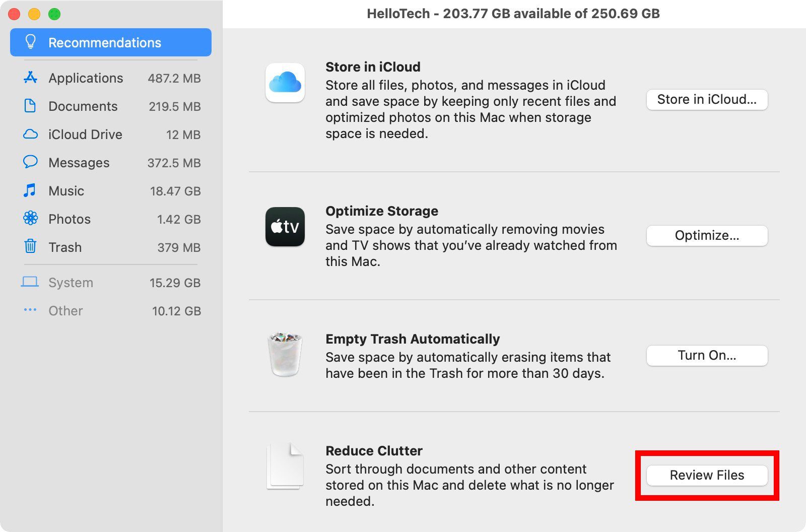Click the Messages speech bubble icon
Image resolution: width=806 pixels, height=532 pixels.
point(30,162)
